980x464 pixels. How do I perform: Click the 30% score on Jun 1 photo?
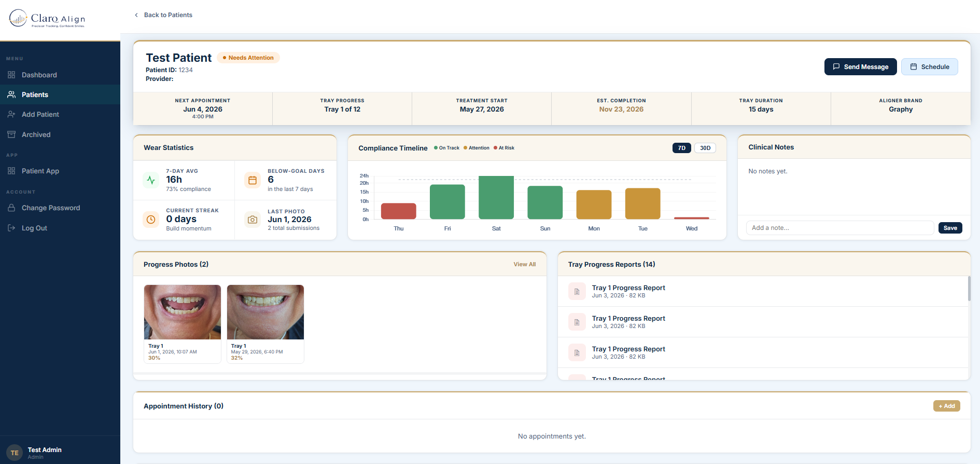pyautogui.click(x=154, y=358)
